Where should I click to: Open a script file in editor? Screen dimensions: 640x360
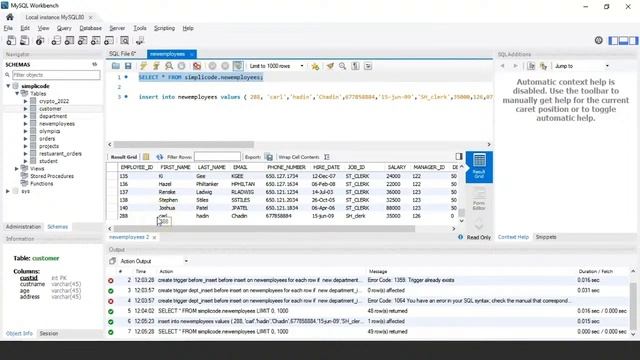coord(116,66)
